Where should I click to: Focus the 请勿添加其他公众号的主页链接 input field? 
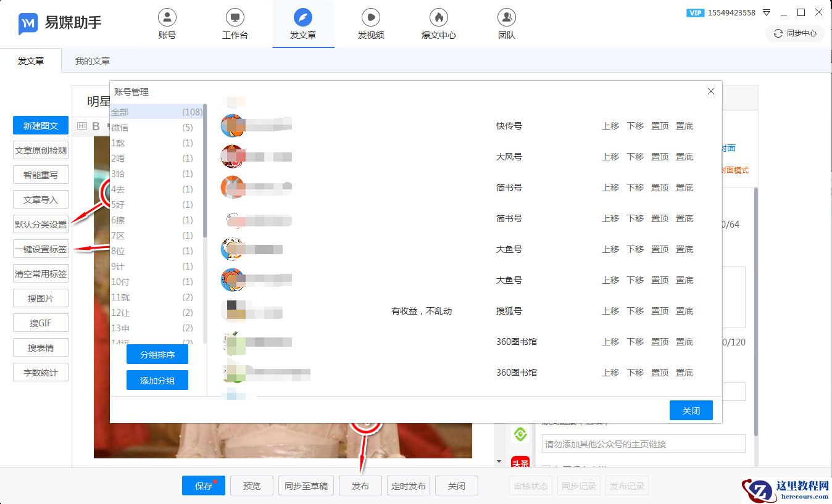click(644, 444)
